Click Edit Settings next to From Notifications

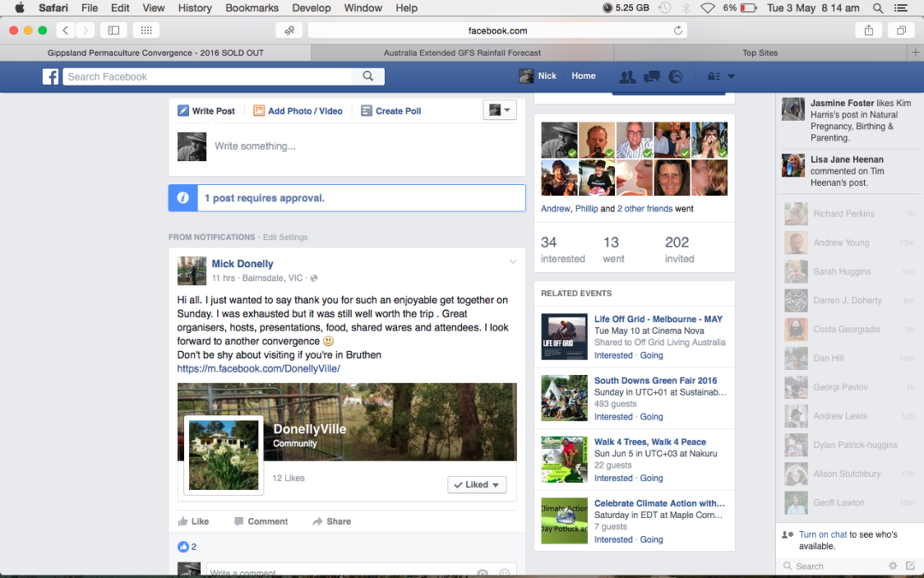tap(285, 237)
